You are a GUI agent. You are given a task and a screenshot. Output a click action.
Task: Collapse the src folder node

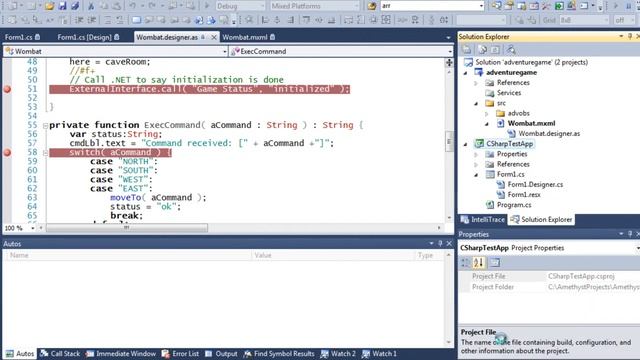click(x=476, y=103)
